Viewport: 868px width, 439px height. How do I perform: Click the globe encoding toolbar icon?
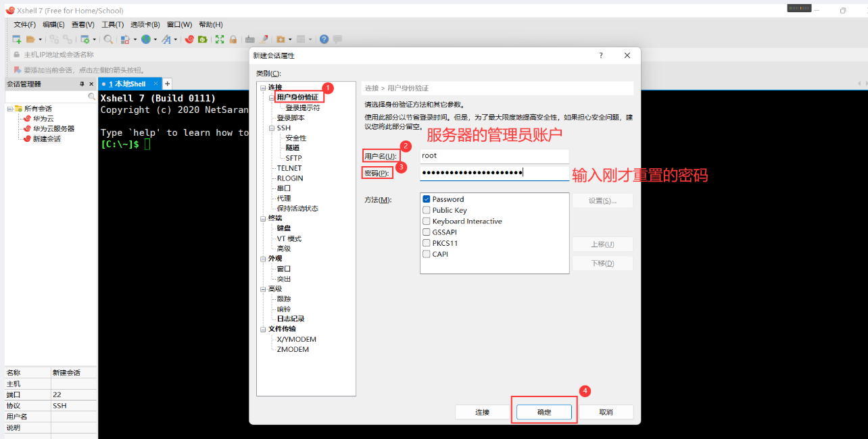pos(145,39)
